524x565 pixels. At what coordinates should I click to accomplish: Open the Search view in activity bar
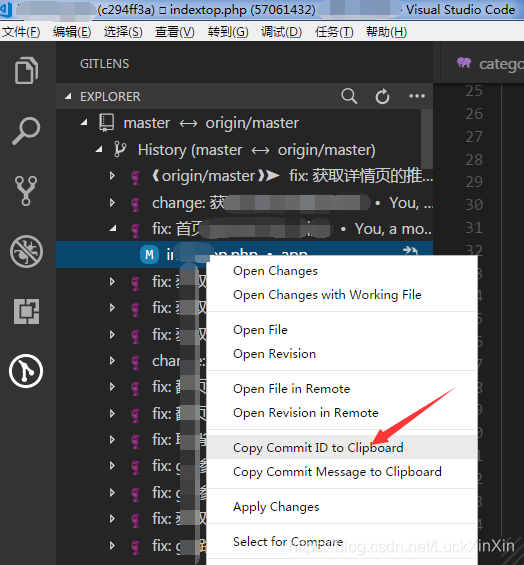pos(26,130)
